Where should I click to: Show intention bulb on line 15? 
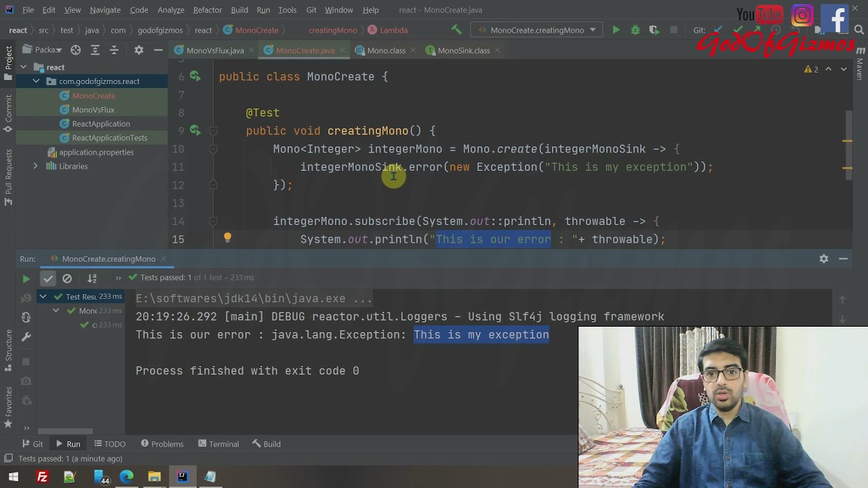coord(227,239)
